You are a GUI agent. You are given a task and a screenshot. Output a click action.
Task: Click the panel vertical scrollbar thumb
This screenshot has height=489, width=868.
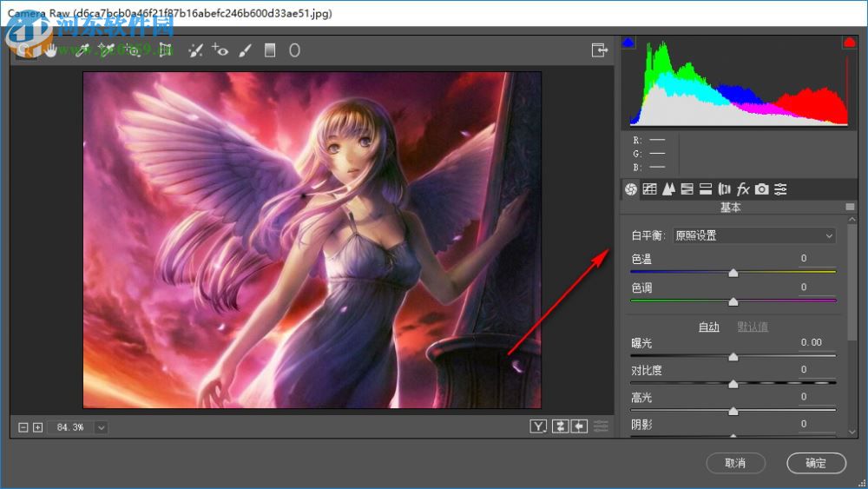point(852,281)
